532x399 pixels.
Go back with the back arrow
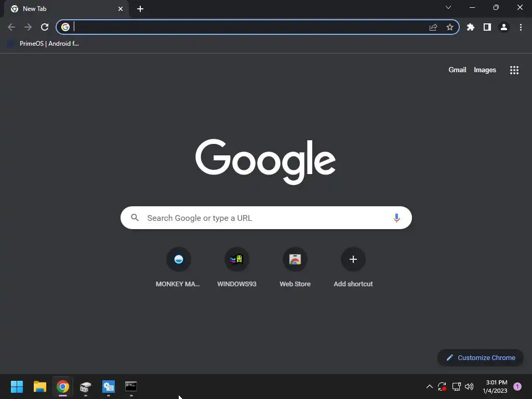coord(11,27)
